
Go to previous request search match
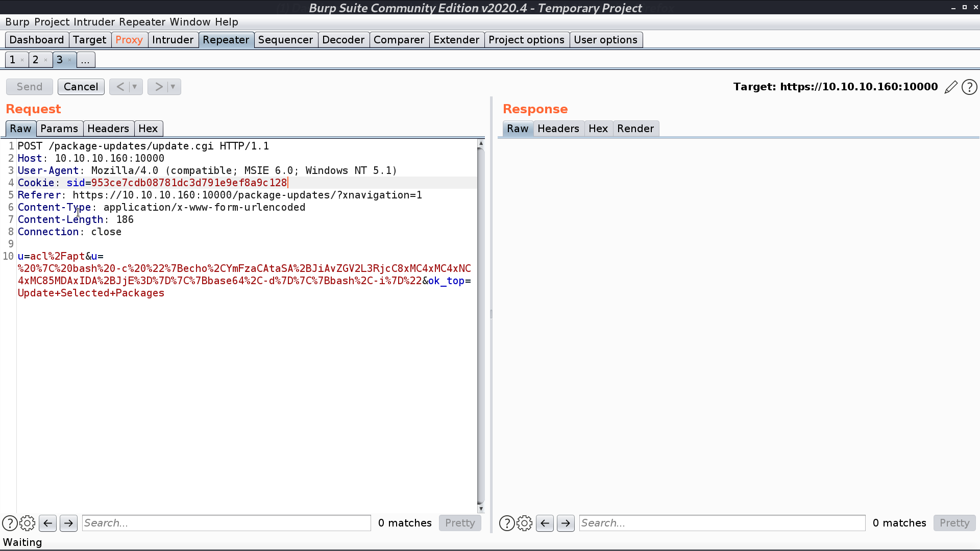48,523
